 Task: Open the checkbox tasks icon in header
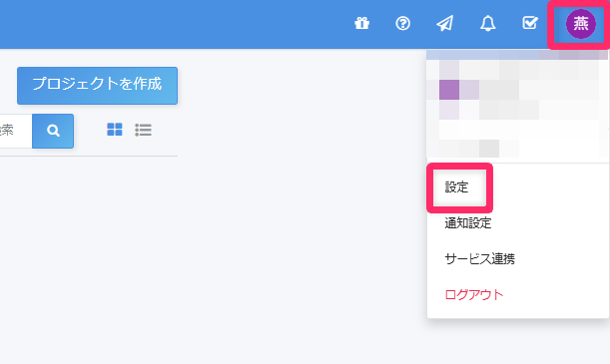click(x=530, y=23)
